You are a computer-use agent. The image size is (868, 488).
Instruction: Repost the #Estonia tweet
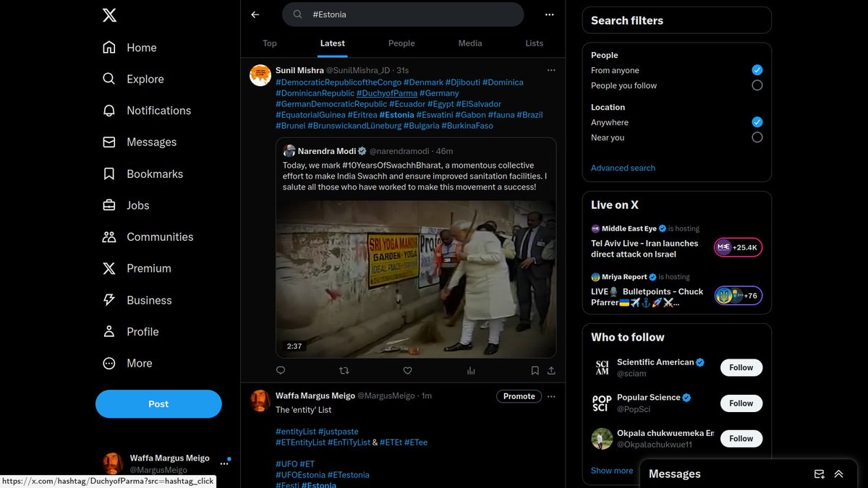tap(344, 370)
